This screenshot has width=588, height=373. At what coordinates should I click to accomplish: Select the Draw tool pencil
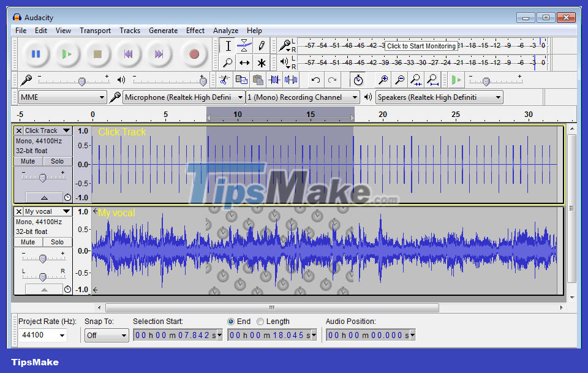(x=261, y=45)
